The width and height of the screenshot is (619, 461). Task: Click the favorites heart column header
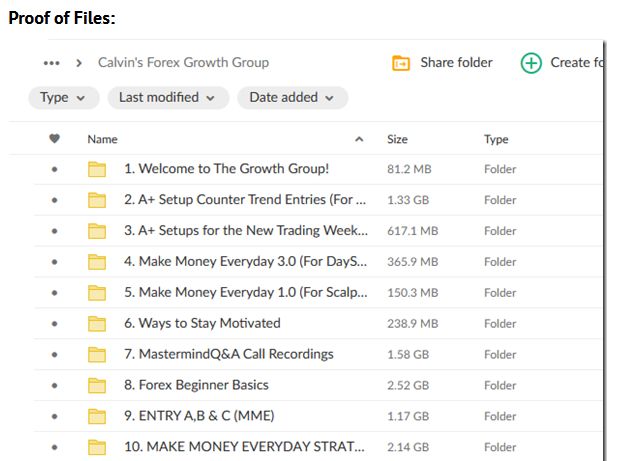click(x=54, y=139)
